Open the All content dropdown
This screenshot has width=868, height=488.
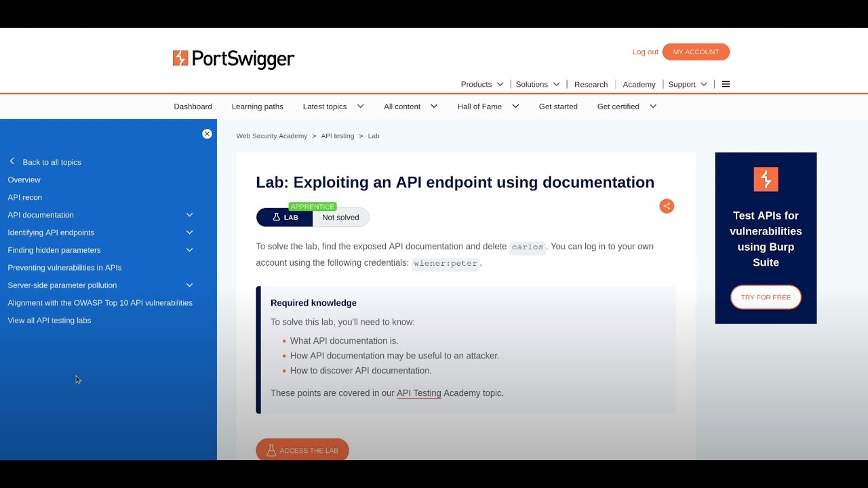pyautogui.click(x=410, y=106)
